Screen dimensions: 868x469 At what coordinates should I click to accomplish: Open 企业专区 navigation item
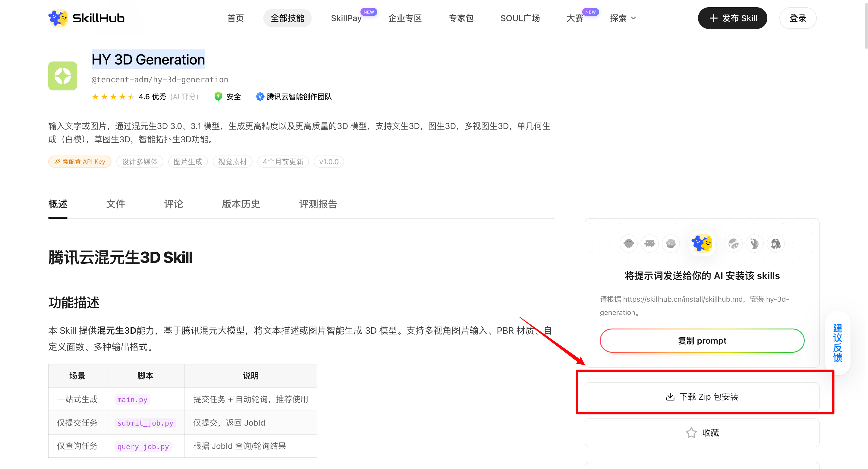click(x=405, y=18)
